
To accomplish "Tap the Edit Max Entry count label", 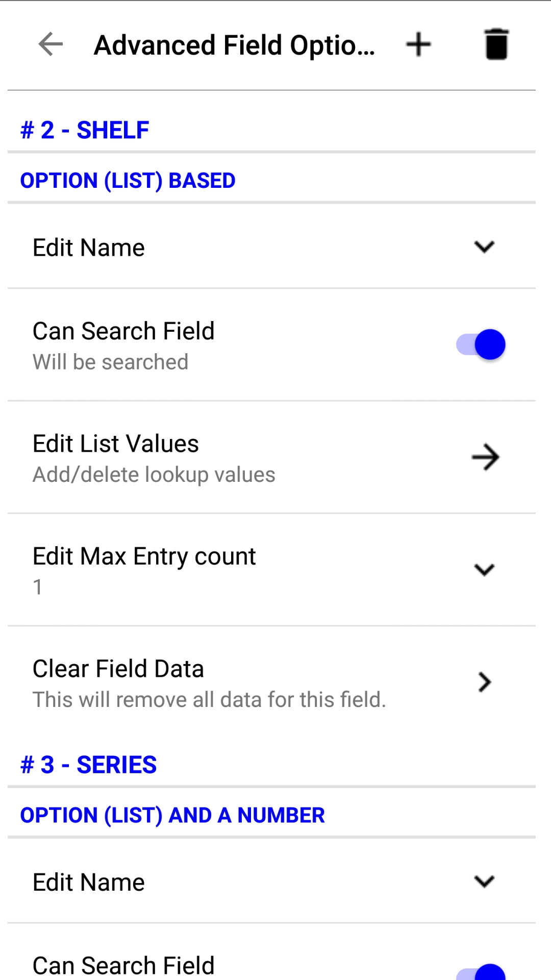I will click(144, 556).
